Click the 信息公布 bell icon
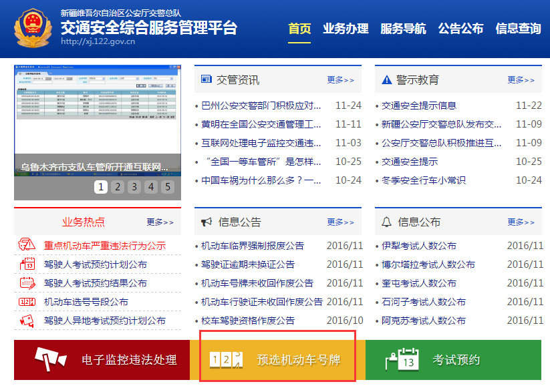This screenshot has width=550, height=392. pyautogui.click(x=388, y=222)
